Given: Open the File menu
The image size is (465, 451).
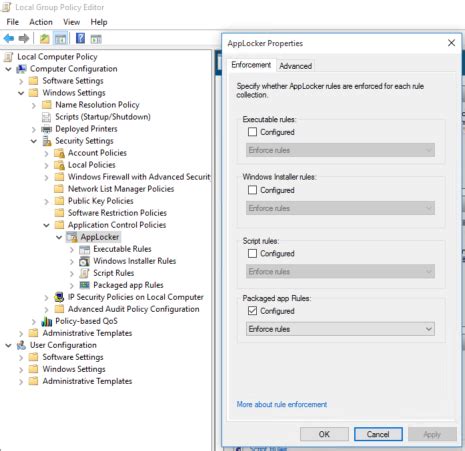Looking at the screenshot, I should pos(13,22).
